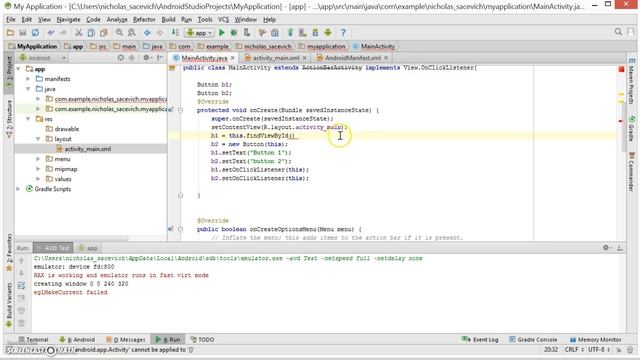Image resolution: width=640 pixels, height=360 pixels.
Task: Open the Event Log
Action: [x=480, y=340]
